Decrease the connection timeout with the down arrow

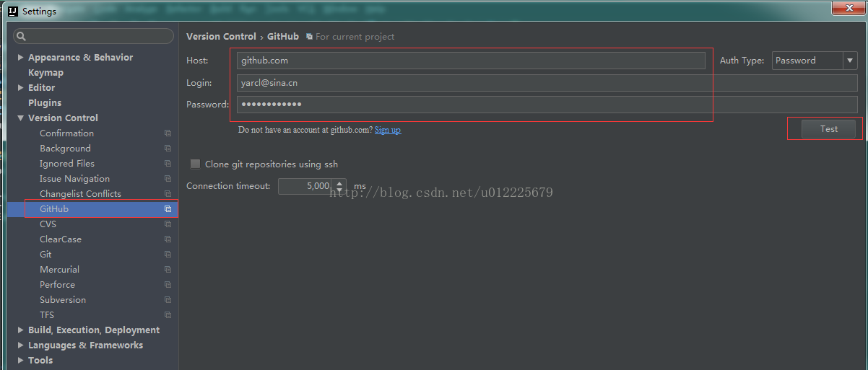pos(339,190)
